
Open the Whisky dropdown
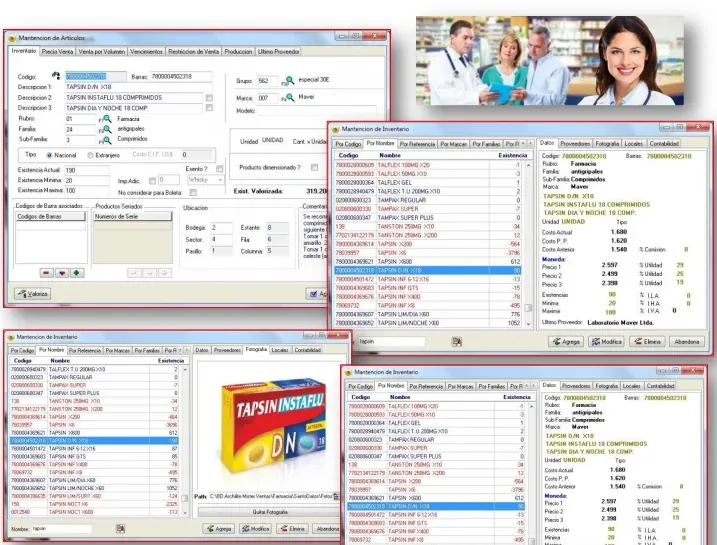point(205,180)
